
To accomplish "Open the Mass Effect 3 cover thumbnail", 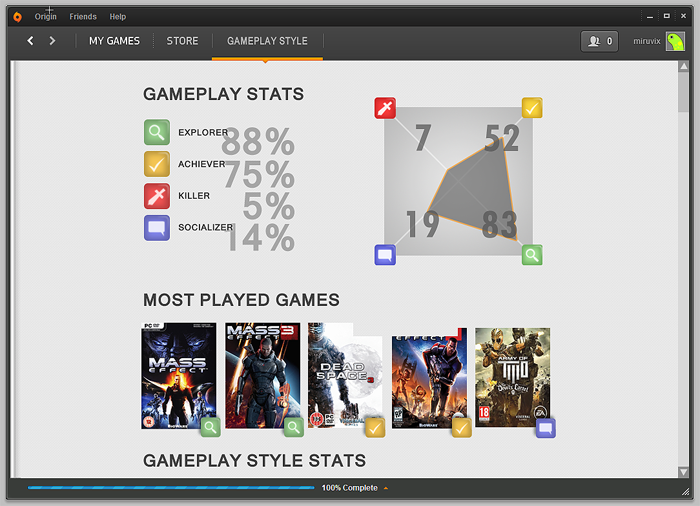I will (262, 376).
